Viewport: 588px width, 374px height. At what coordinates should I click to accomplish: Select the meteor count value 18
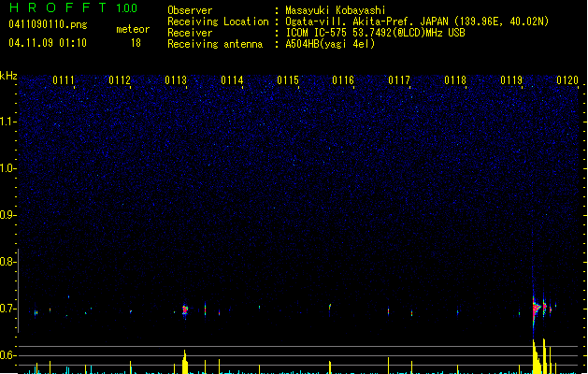pos(136,43)
